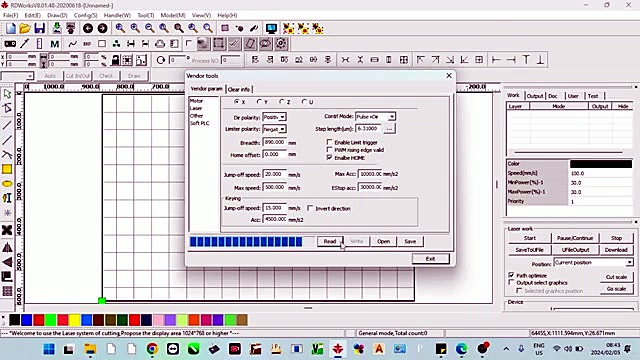This screenshot has height=360, width=640.
Task: Select the node edit tool
Action: coord(7,108)
